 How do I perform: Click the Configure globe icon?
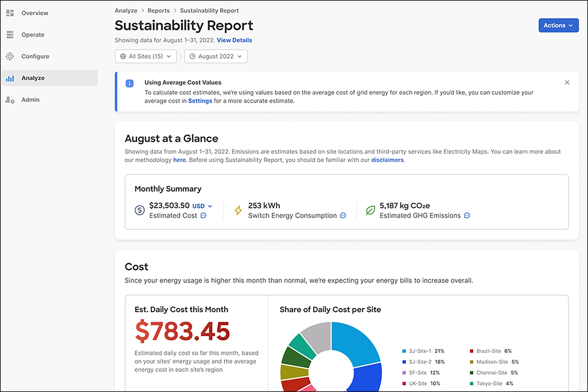[x=10, y=56]
